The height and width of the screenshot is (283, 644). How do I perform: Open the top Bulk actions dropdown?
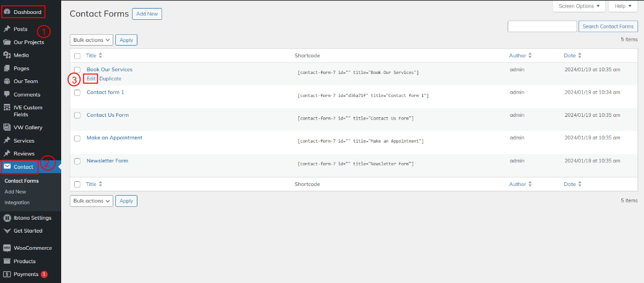(91, 40)
